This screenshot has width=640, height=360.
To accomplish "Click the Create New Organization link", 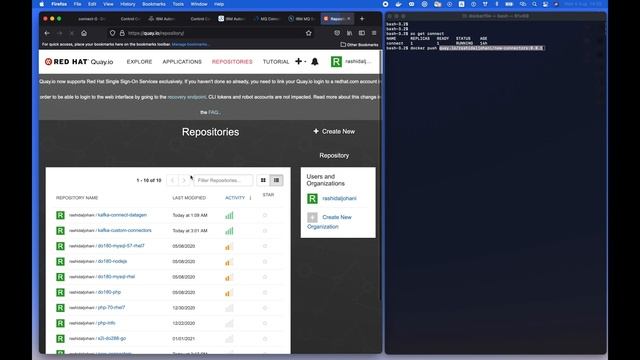I will coord(329,222).
